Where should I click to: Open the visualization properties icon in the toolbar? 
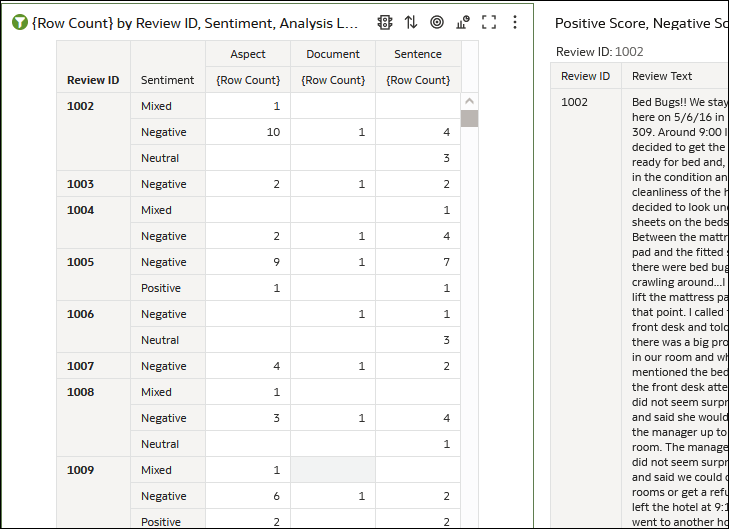(x=385, y=22)
